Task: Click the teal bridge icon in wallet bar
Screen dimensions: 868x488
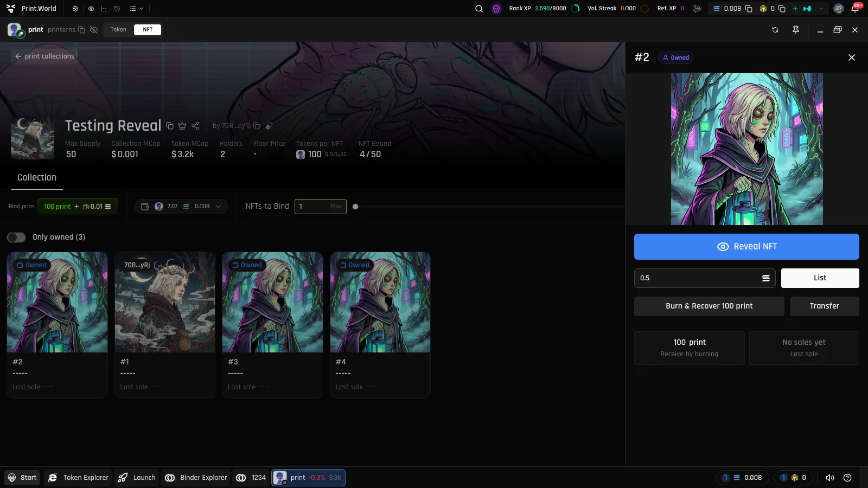Action: click(807, 9)
